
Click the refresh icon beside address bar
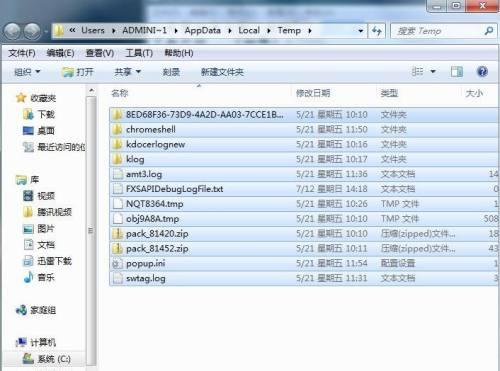tap(377, 31)
